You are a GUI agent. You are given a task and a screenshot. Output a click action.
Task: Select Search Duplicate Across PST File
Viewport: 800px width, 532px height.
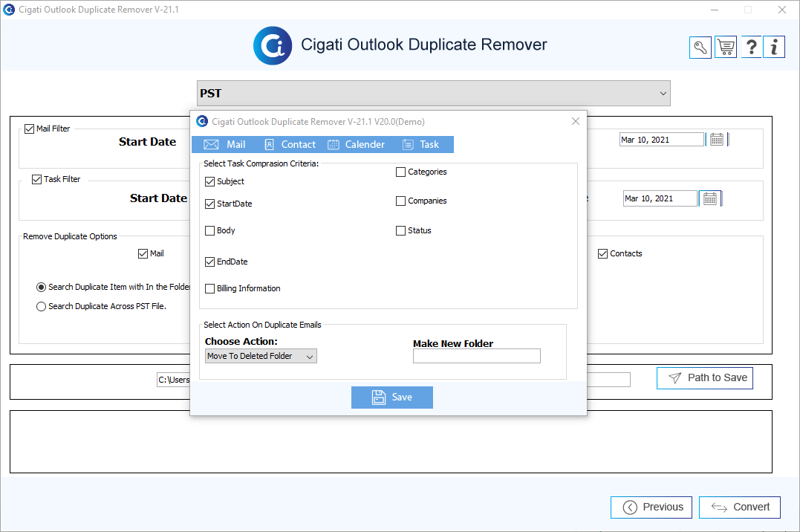(x=42, y=307)
